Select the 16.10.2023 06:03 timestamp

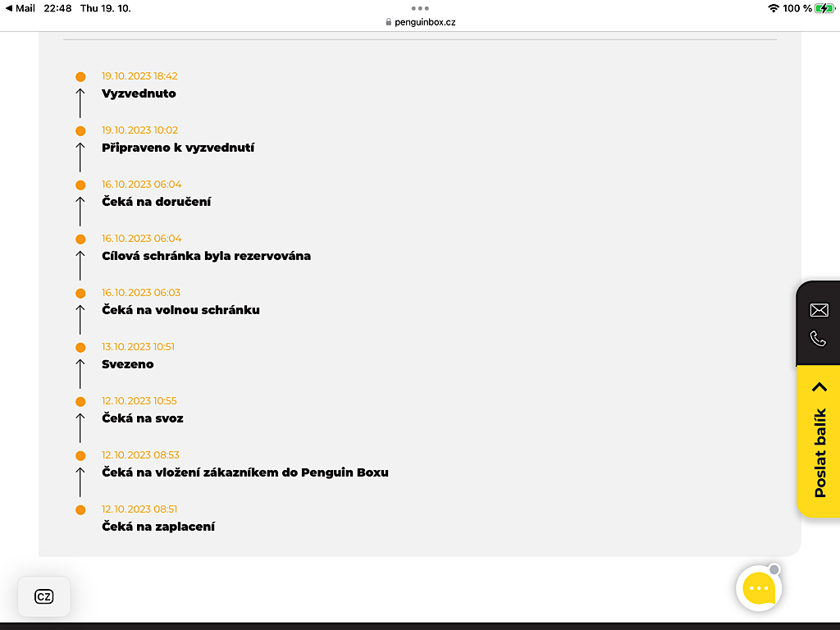[x=141, y=293]
